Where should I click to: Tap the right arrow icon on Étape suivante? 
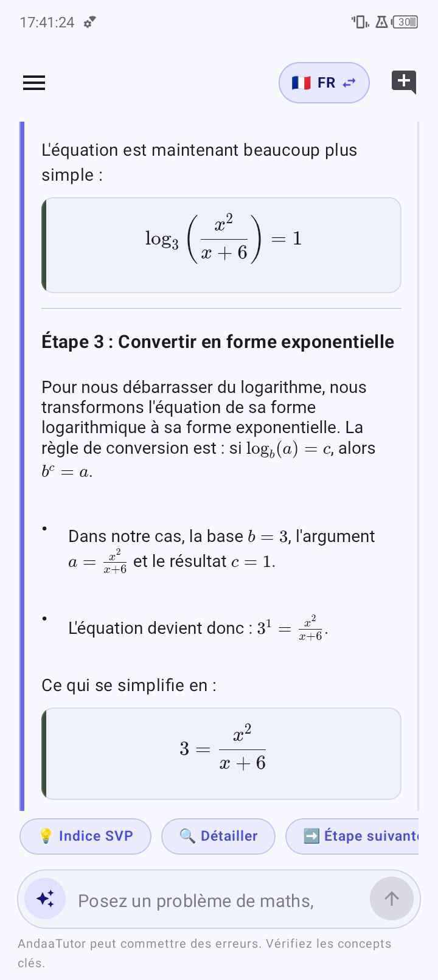click(x=311, y=836)
